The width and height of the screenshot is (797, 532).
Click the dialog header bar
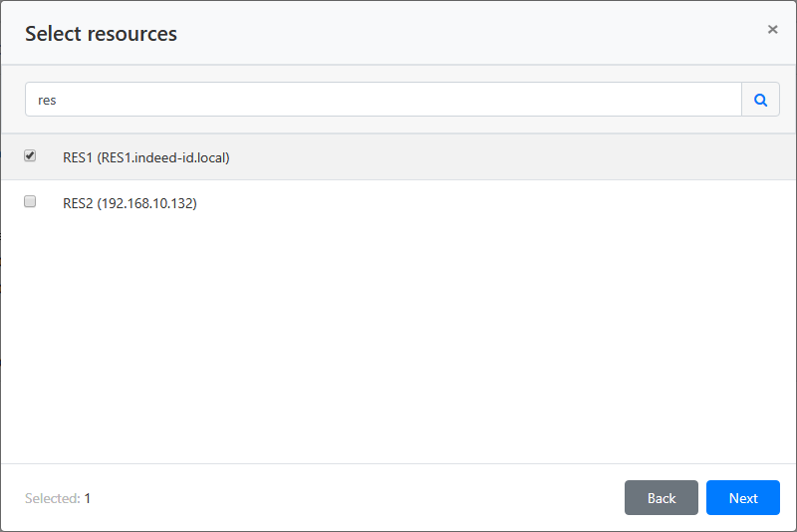click(x=448, y=33)
